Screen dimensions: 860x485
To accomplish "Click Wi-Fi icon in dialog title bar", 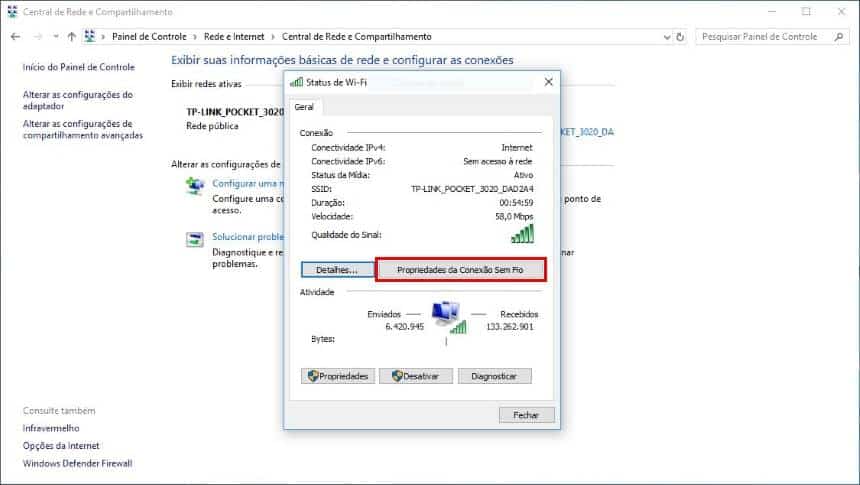I will [296, 82].
